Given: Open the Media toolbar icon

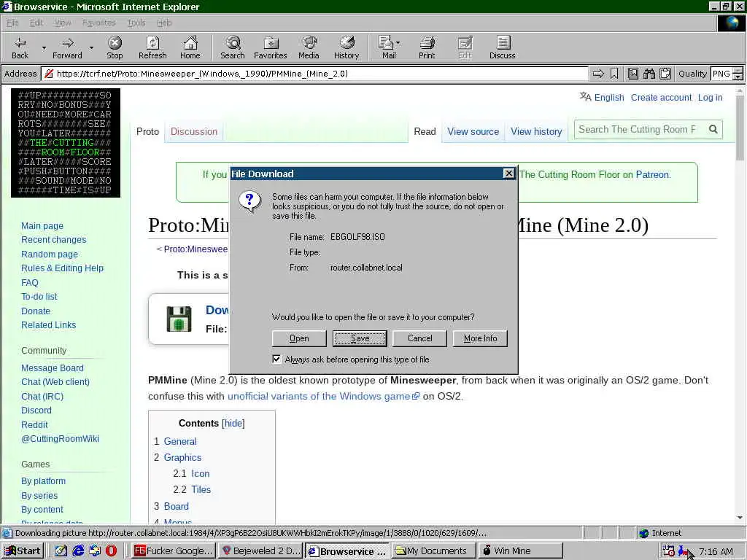Looking at the screenshot, I should point(309,47).
